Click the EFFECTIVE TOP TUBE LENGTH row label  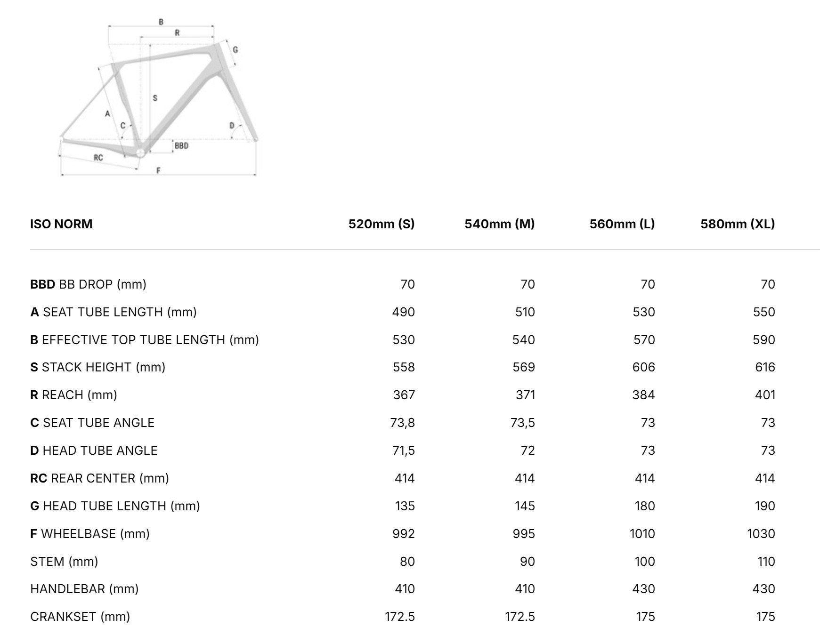tap(144, 340)
